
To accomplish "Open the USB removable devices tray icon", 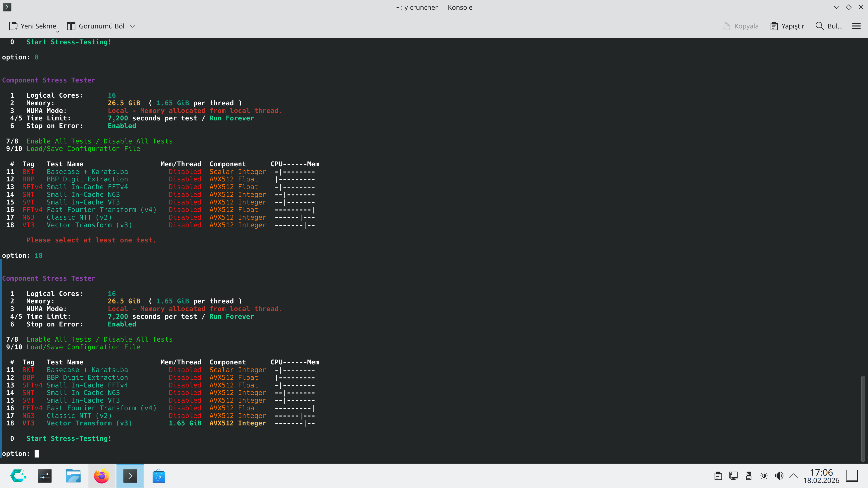I will 749,476.
